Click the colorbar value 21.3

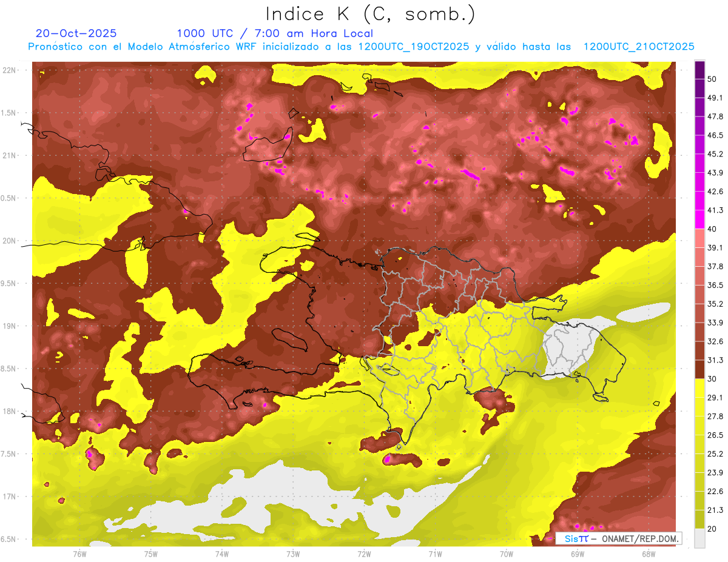pos(715,510)
